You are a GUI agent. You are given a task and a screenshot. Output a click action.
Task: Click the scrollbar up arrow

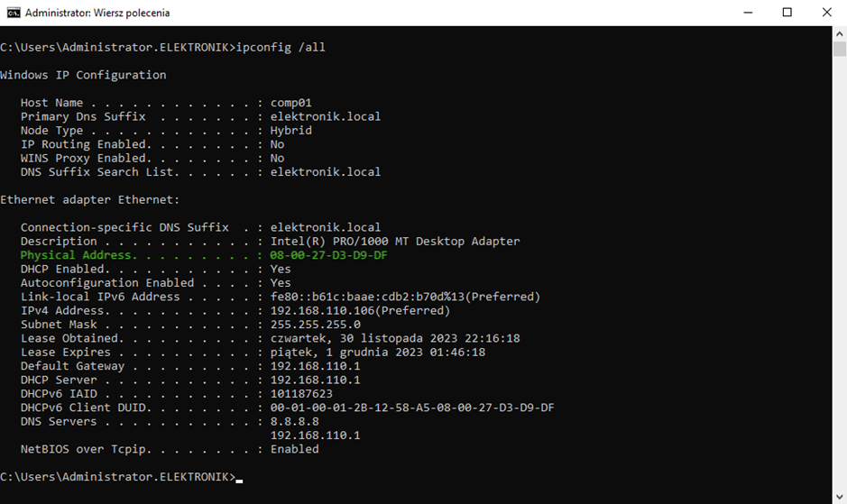click(x=840, y=32)
